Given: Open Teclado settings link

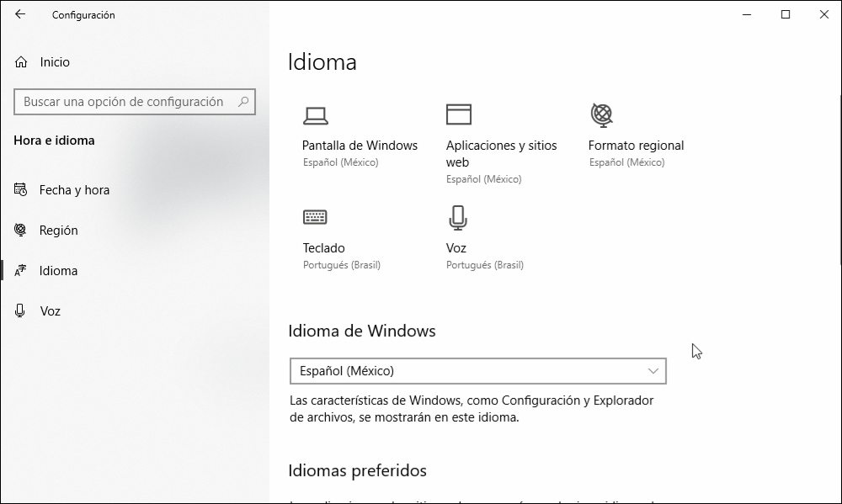Looking at the screenshot, I should (324, 248).
